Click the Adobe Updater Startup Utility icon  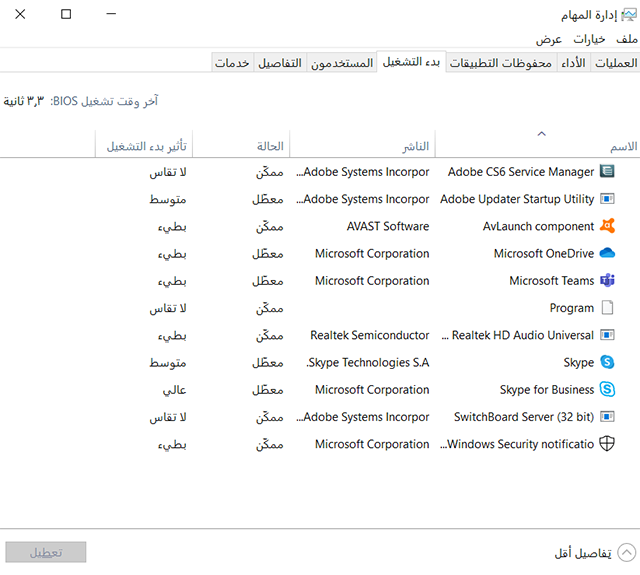point(607,199)
